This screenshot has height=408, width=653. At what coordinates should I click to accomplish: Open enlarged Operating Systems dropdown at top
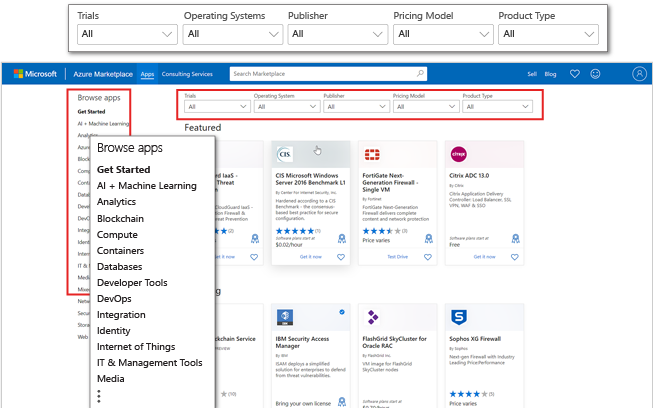pyautogui.click(x=233, y=34)
